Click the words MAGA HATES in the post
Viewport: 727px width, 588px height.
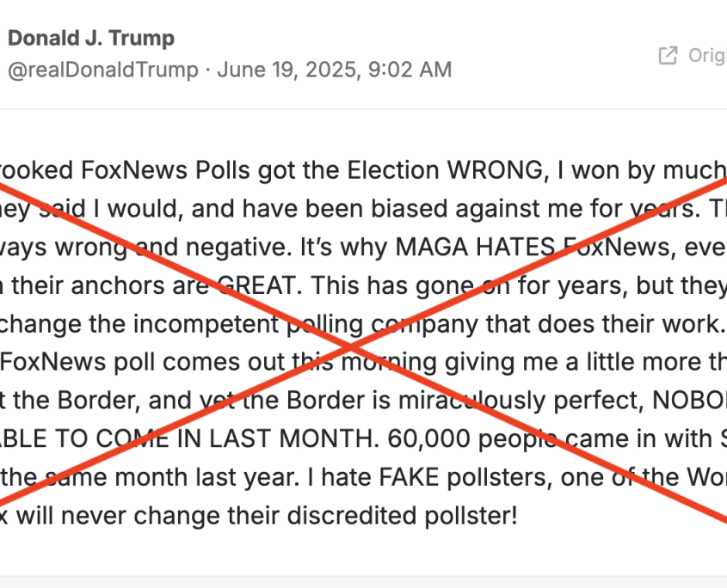475,247
